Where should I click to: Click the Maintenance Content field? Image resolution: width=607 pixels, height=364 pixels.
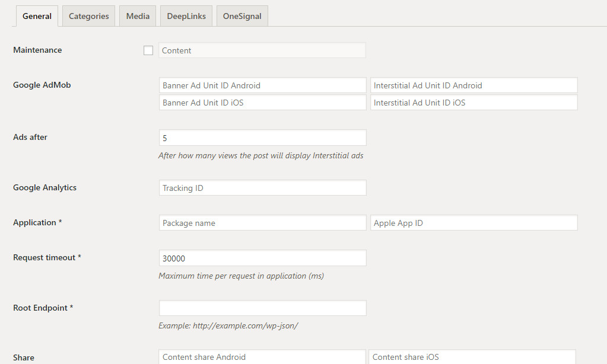pyautogui.click(x=262, y=50)
